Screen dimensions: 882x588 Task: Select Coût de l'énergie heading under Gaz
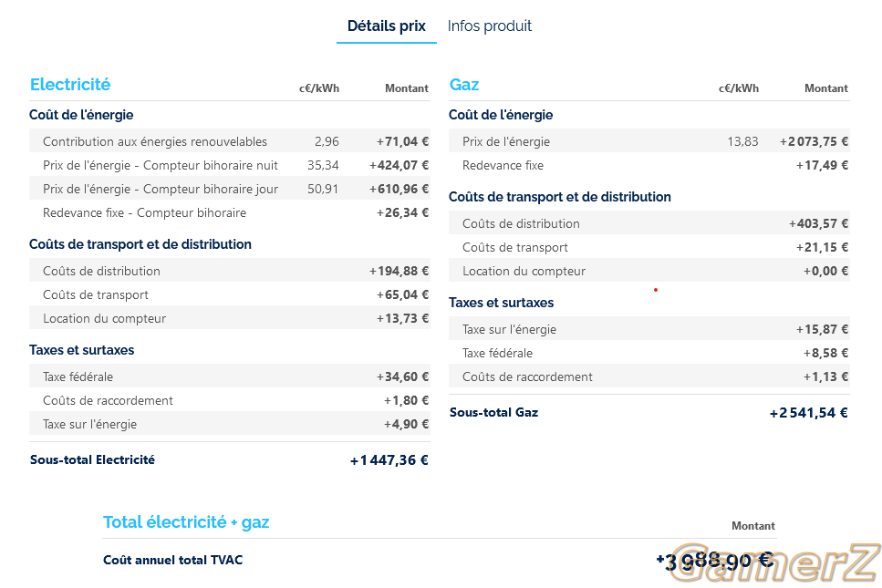501,115
